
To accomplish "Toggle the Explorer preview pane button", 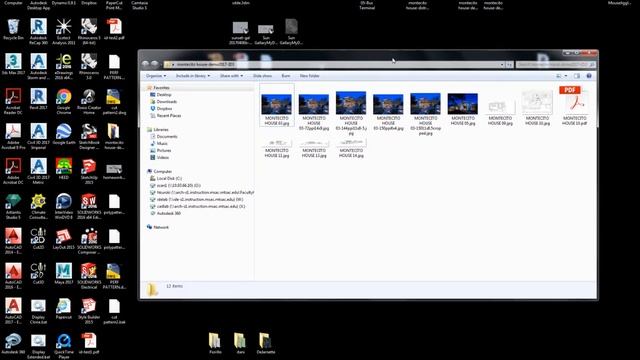I will point(577,76).
